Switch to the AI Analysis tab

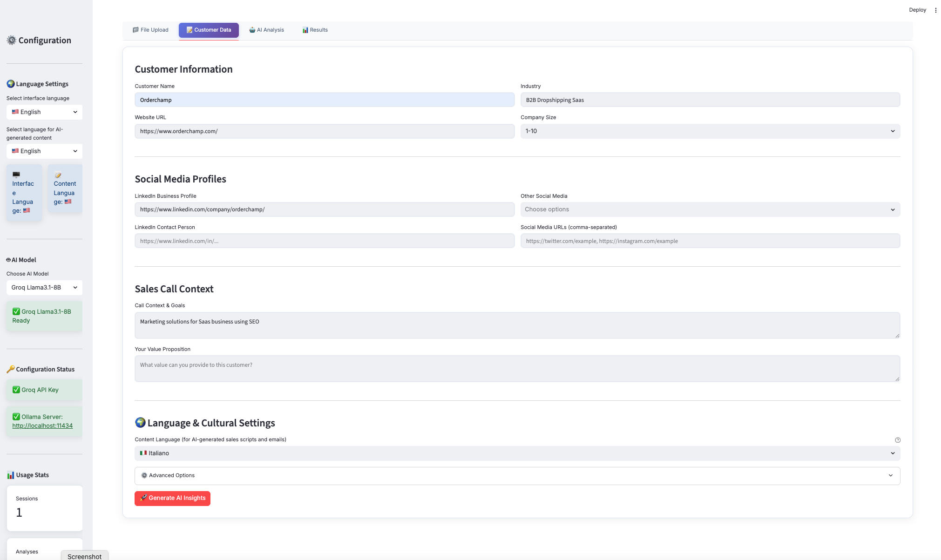[266, 30]
